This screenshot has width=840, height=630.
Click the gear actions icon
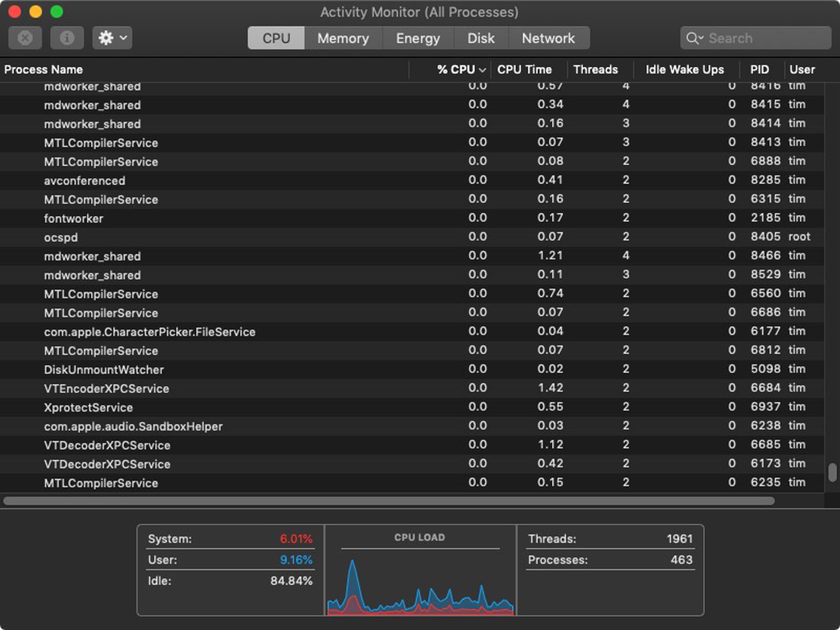click(x=107, y=38)
